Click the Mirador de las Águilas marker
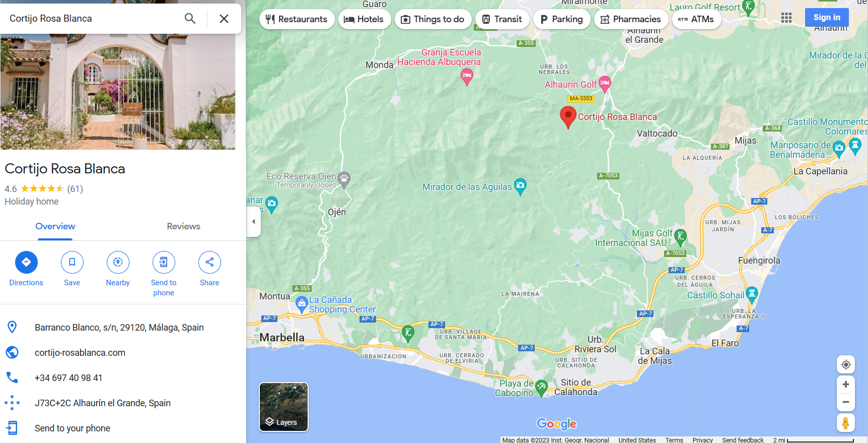The image size is (868, 443). click(x=521, y=186)
